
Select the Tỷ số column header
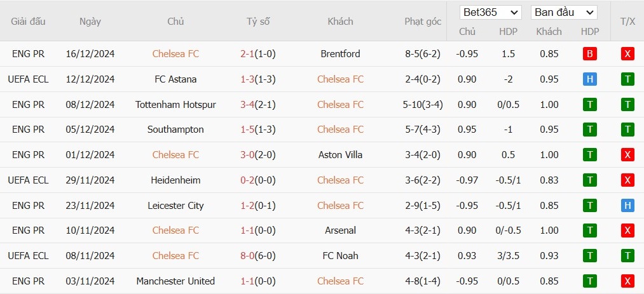(x=258, y=22)
